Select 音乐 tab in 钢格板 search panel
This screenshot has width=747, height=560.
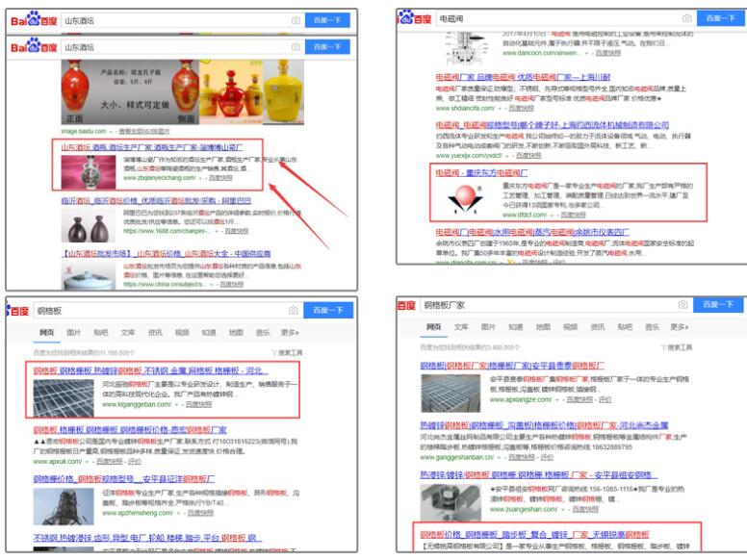(263, 332)
